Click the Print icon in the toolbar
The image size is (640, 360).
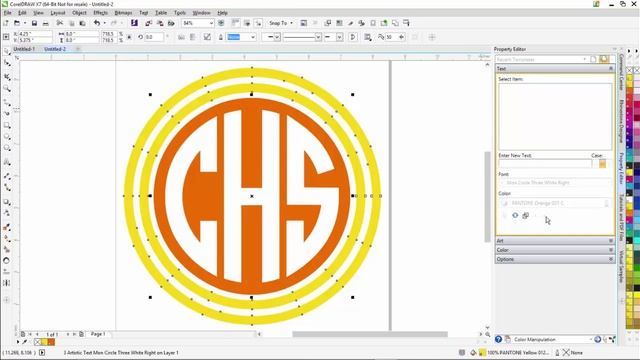[46, 23]
